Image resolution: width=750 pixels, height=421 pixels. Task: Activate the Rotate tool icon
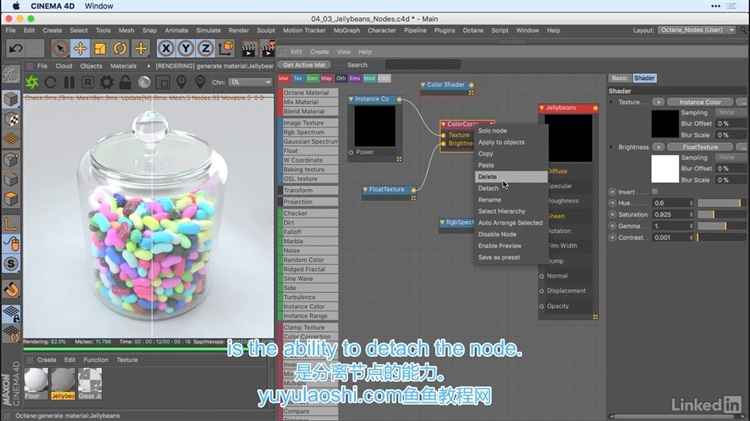[120, 48]
